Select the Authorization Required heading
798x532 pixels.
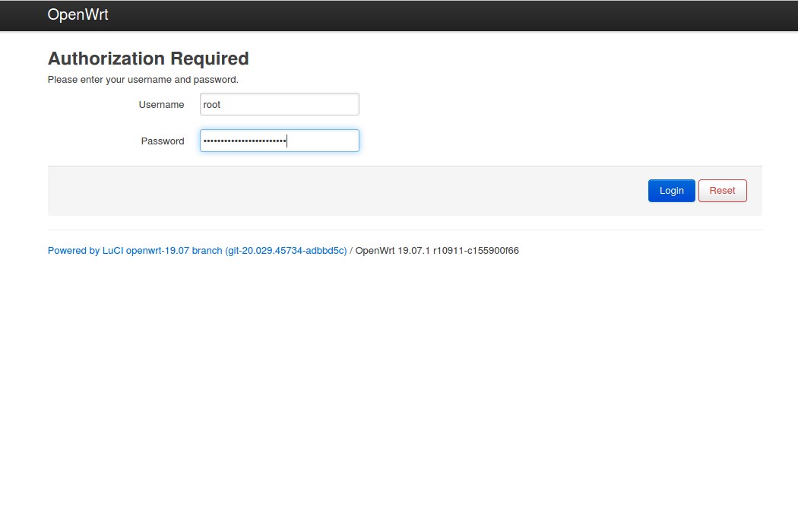tap(148, 59)
